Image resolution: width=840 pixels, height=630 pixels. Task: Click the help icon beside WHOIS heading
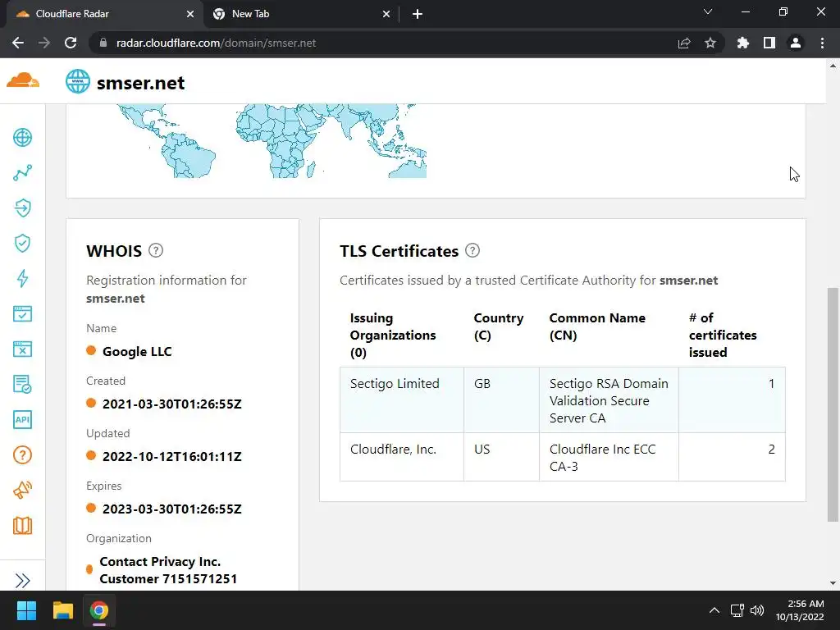(156, 250)
